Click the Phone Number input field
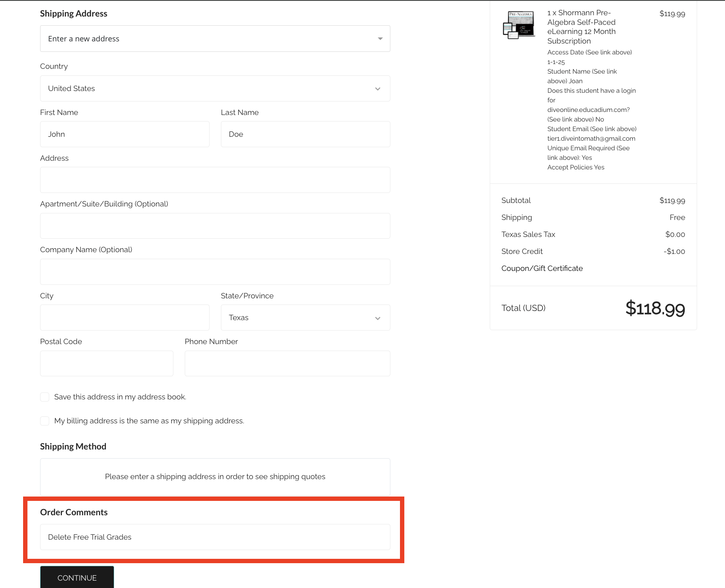 pyautogui.click(x=288, y=363)
